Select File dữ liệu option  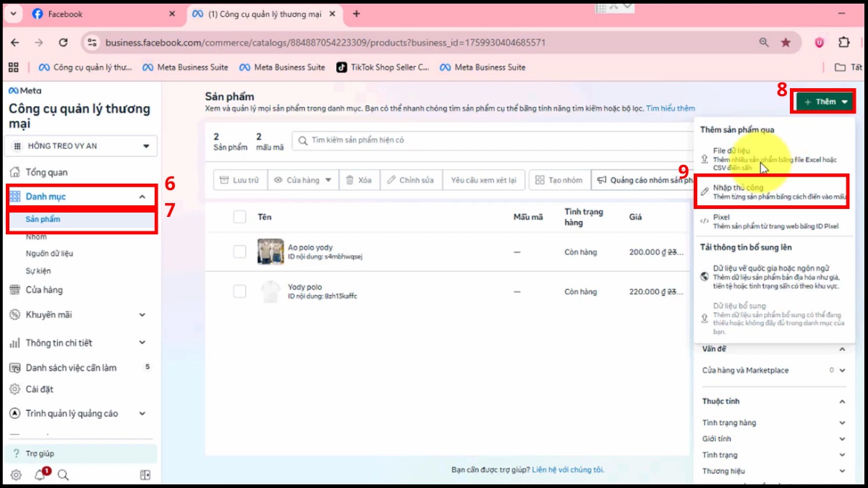click(x=774, y=159)
